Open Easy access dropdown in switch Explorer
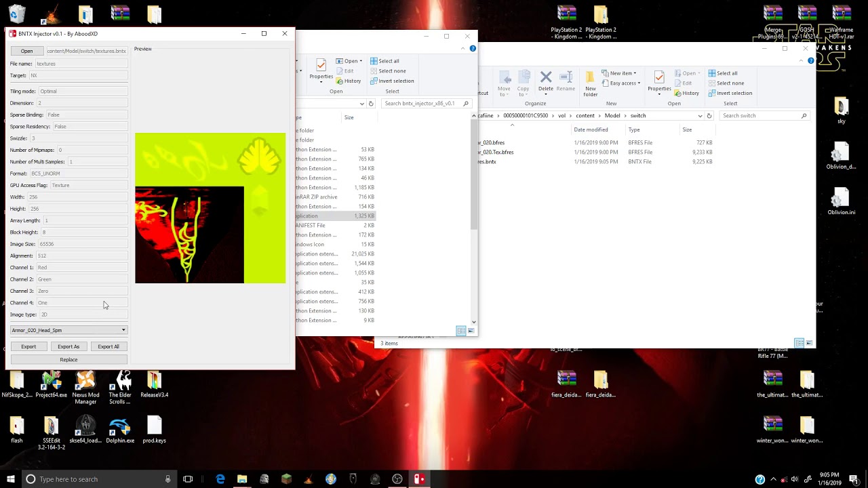 point(622,83)
